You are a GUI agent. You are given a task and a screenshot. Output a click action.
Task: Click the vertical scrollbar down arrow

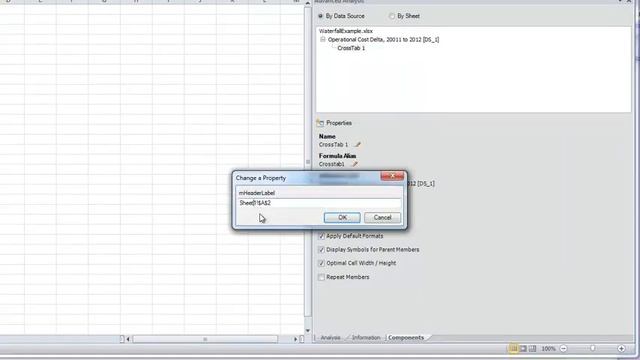(x=308, y=331)
